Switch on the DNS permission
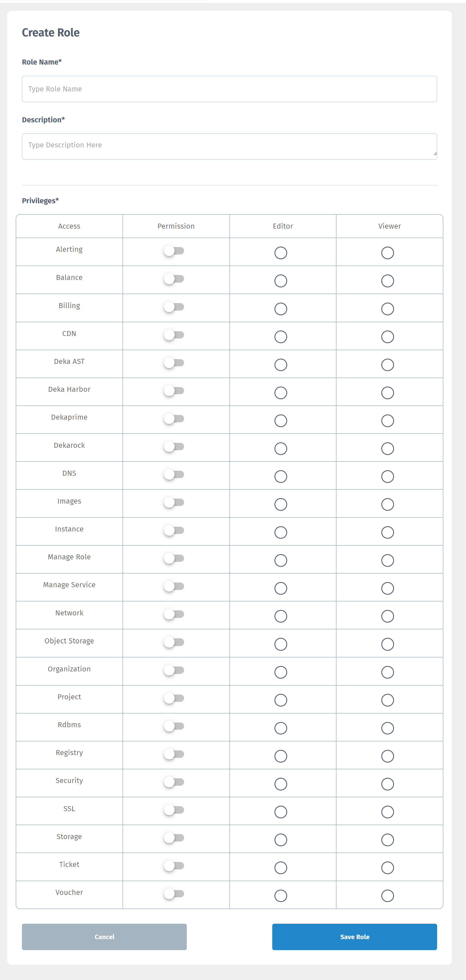 [x=174, y=474]
